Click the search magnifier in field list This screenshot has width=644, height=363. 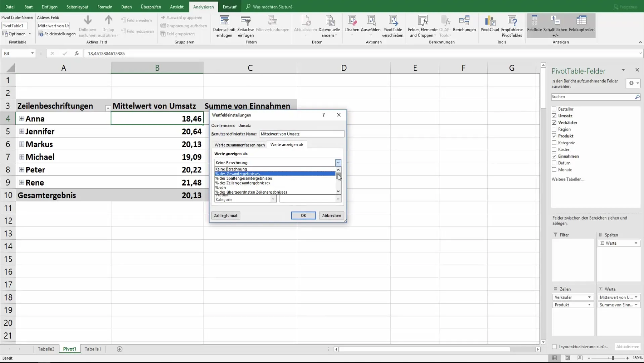(x=637, y=97)
